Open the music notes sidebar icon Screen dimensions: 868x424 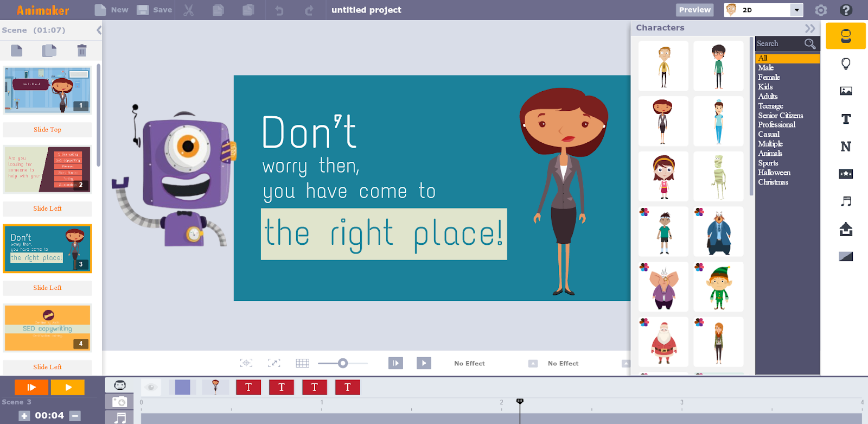click(x=845, y=201)
